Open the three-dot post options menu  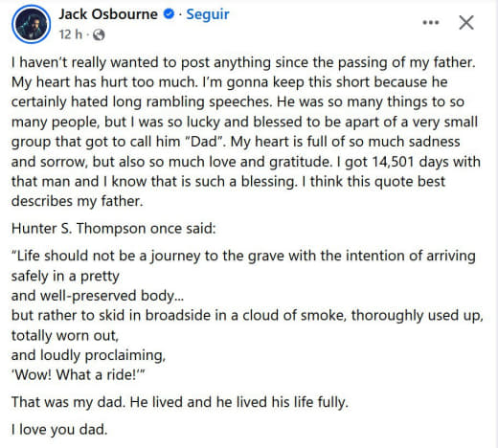(431, 22)
